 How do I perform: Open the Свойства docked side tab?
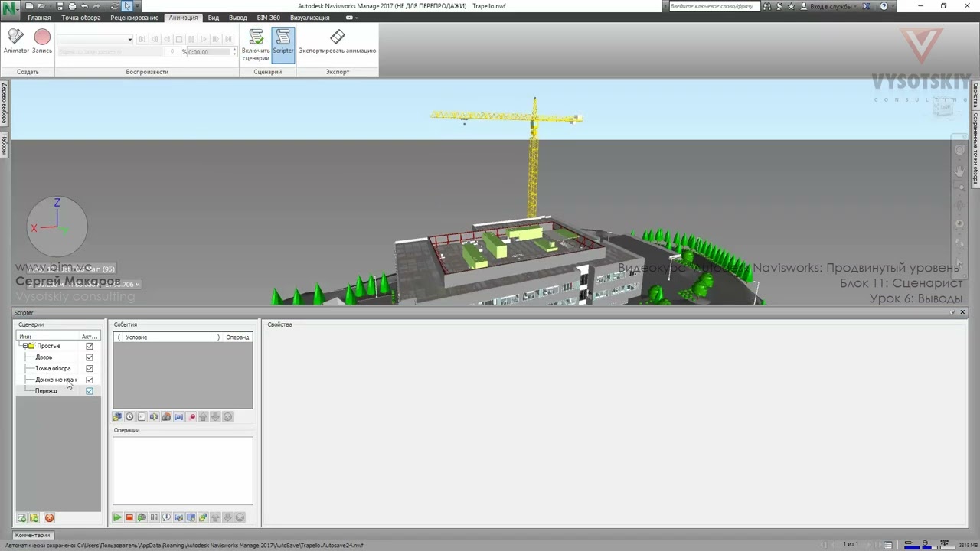pos(975,95)
